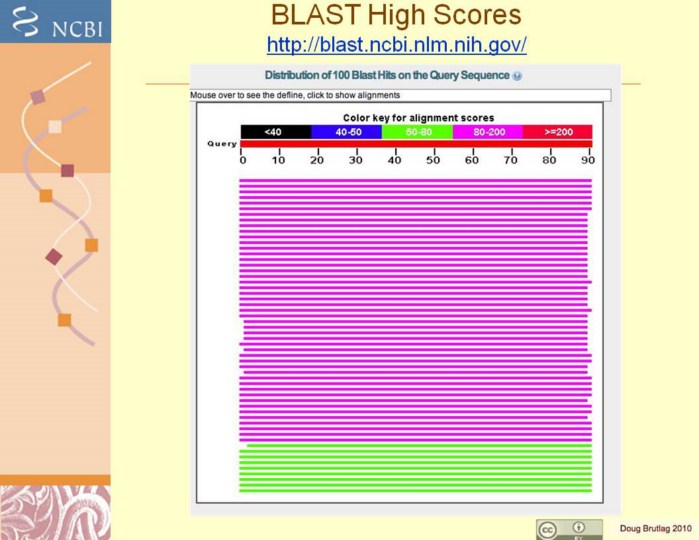Click the Doug Brutlag 2010 credit text
699x540 pixels.
655,528
